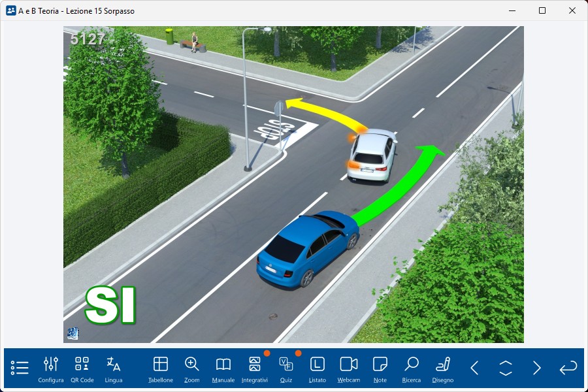Open the Integrativi images
Viewport: 588px width, 392px height.
pyautogui.click(x=255, y=368)
